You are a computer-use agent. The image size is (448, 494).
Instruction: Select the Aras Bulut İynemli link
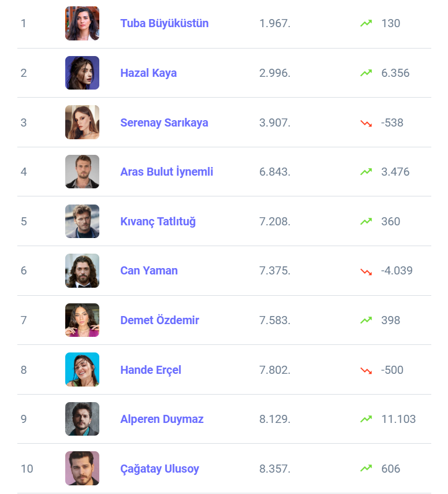pyautogui.click(x=167, y=172)
